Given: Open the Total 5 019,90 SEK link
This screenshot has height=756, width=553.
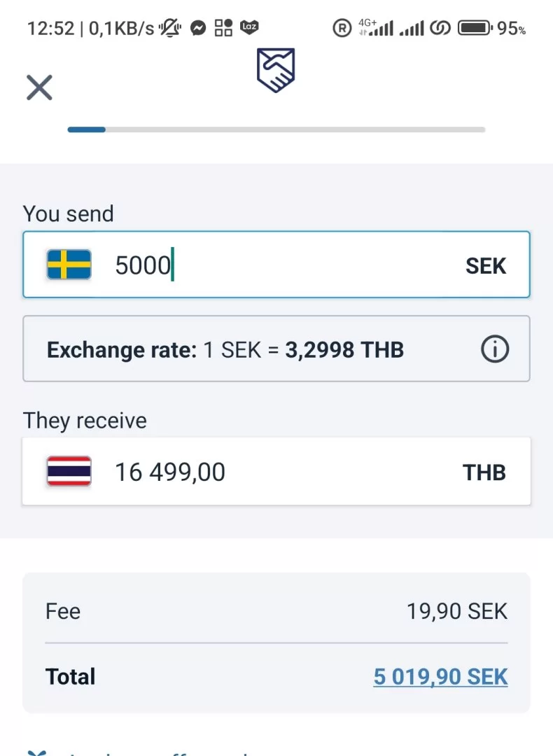Looking at the screenshot, I should click(x=440, y=677).
